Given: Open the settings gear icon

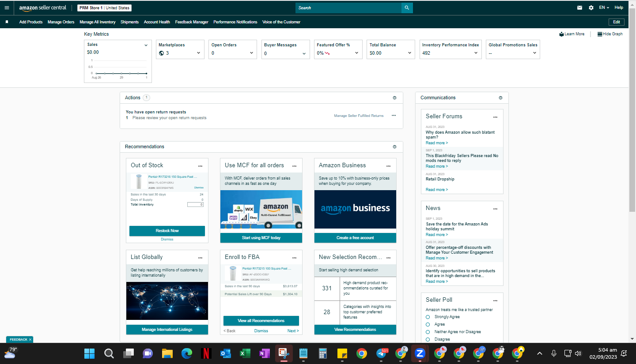Looking at the screenshot, I should (591, 8).
